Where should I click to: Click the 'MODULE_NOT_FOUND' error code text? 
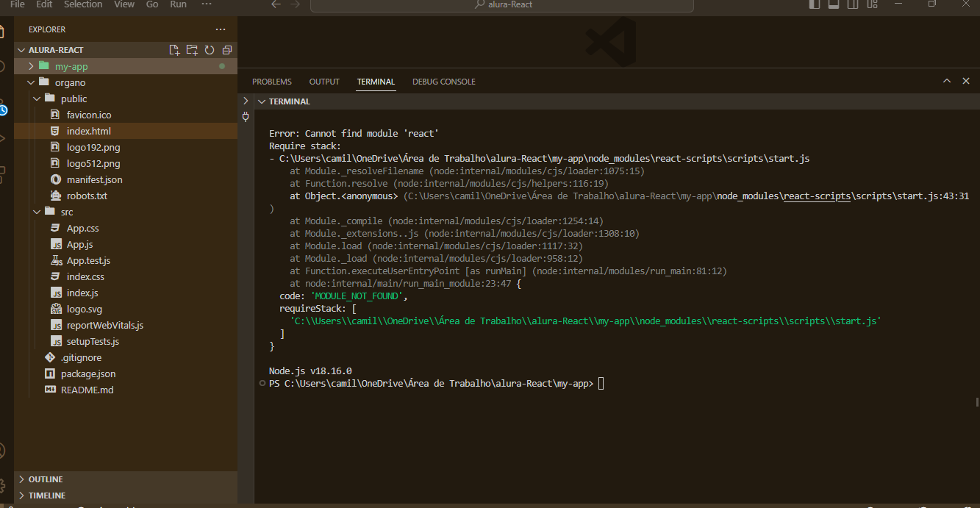pos(357,296)
